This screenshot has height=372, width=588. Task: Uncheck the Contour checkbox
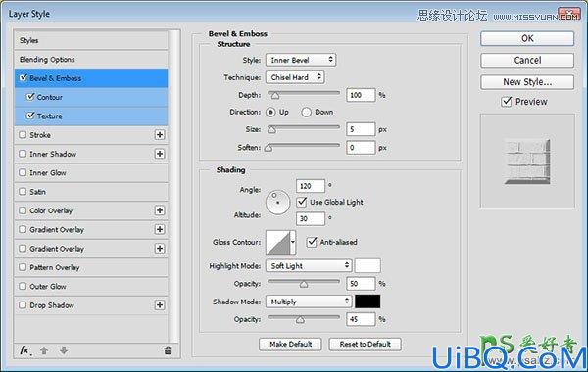click(30, 97)
